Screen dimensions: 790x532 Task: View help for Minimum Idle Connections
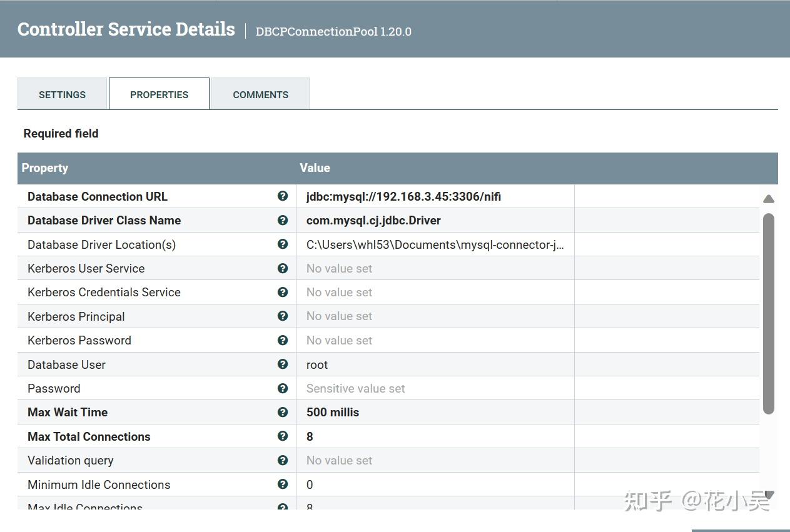click(x=283, y=484)
